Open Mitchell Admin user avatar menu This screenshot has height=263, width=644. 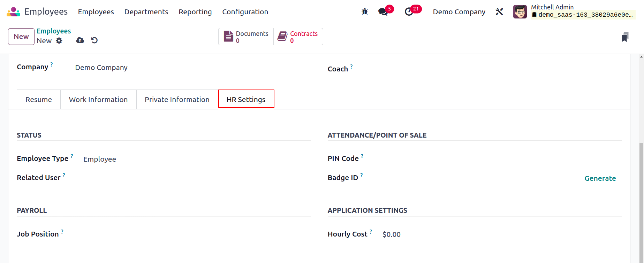click(520, 12)
